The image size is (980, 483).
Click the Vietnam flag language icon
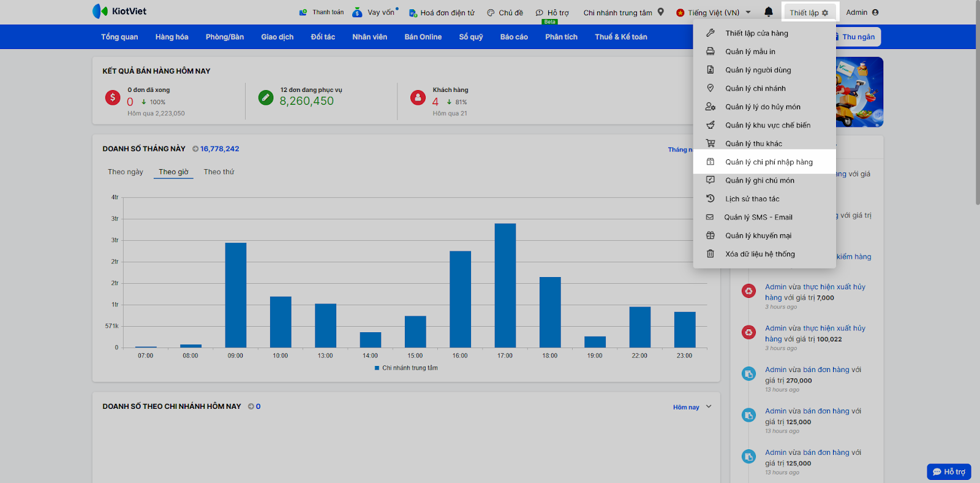(x=680, y=13)
